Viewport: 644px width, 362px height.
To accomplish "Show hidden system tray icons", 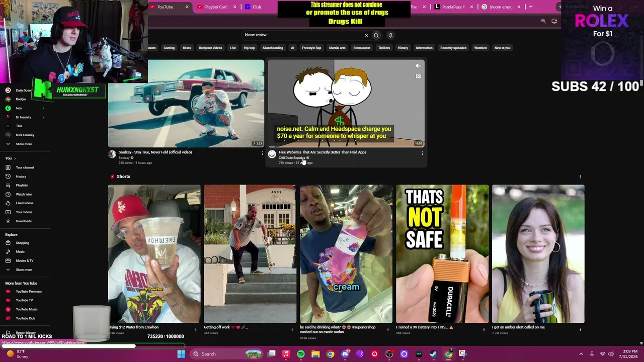I will [x=581, y=354].
